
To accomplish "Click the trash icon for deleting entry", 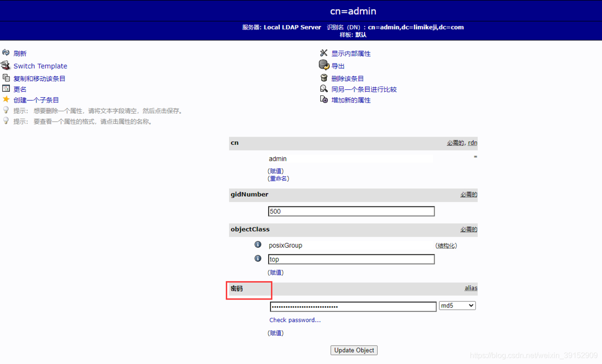I will coord(324,78).
